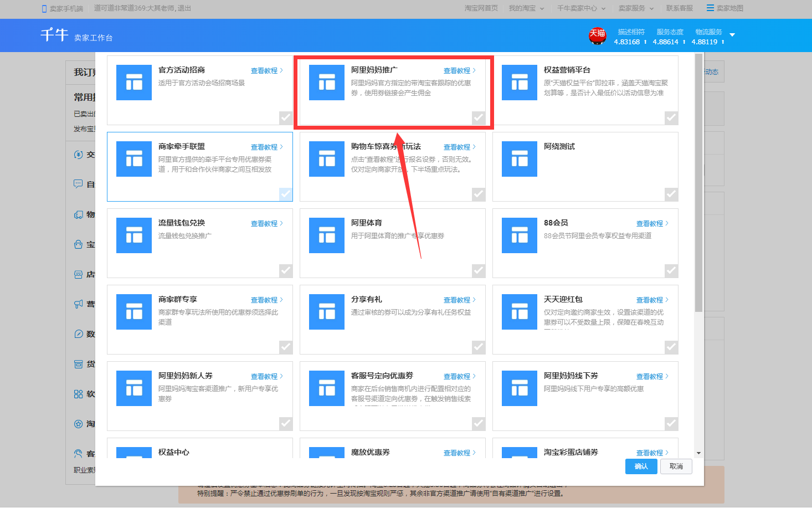Click the 天猫 red logo badge
This screenshot has height=508, width=812.
click(x=597, y=36)
